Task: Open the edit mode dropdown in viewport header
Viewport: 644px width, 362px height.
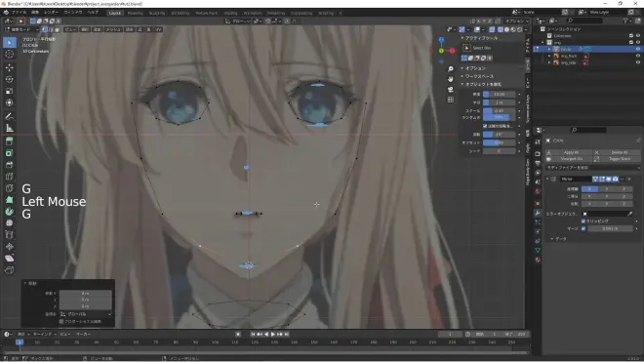Action: click(21, 29)
